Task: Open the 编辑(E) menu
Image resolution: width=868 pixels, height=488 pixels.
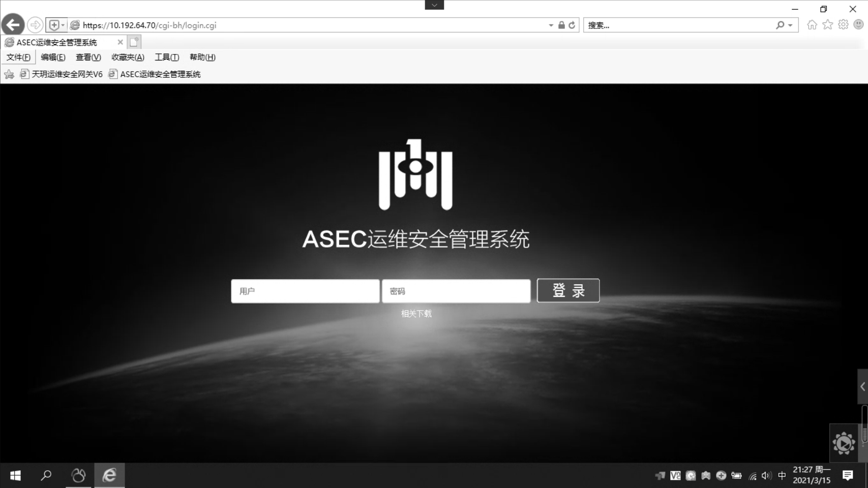Action: coord(53,57)
